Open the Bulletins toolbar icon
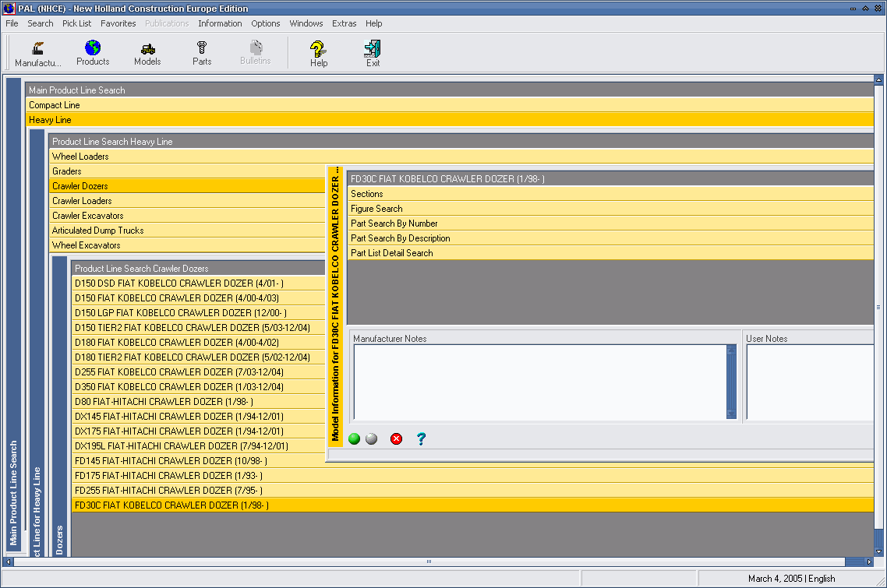 click(x=256, y=53)
